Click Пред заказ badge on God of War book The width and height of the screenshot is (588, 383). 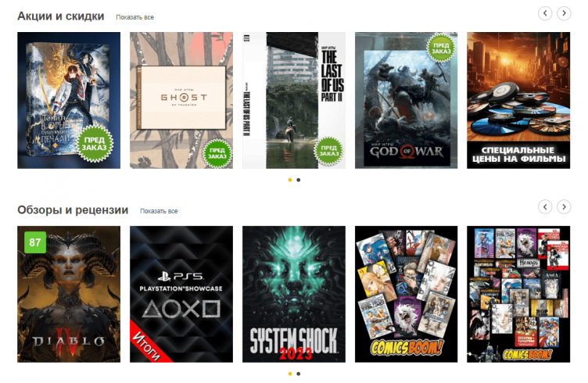[440, 50]
